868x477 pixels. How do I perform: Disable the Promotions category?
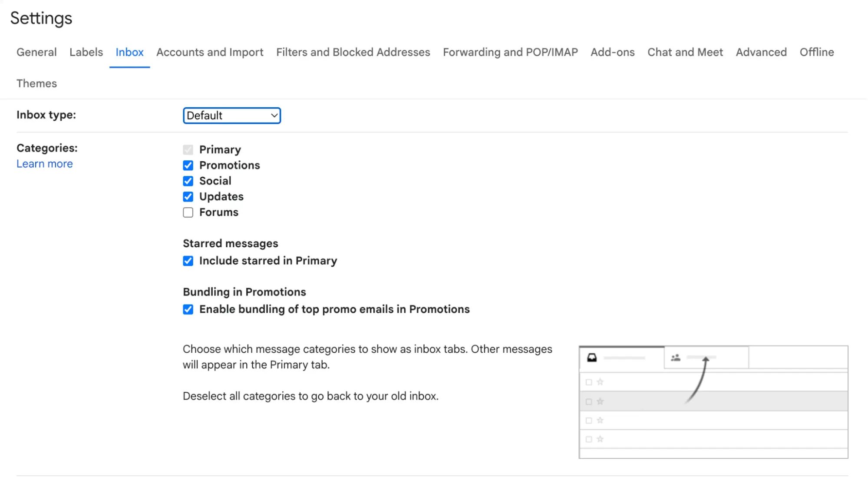pos(188,165)
